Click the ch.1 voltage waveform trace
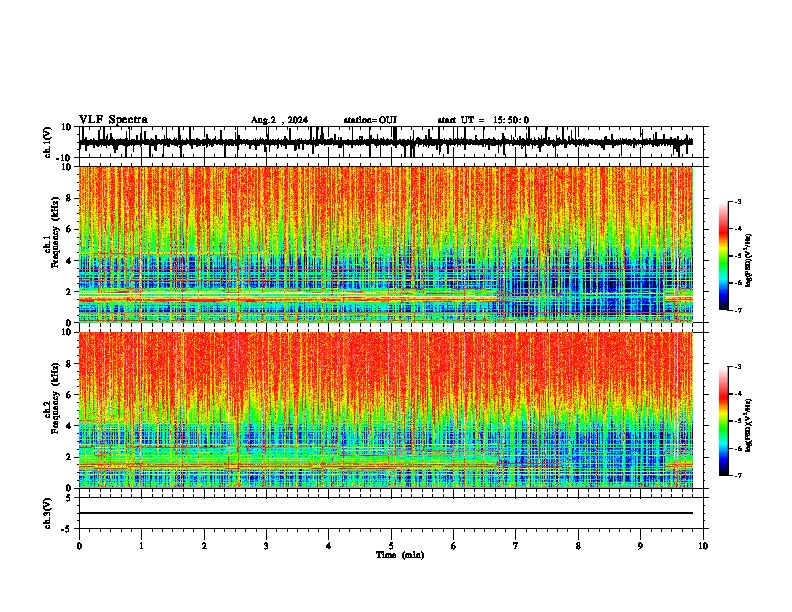Viewport: 792px width, 612px height. 386,142
